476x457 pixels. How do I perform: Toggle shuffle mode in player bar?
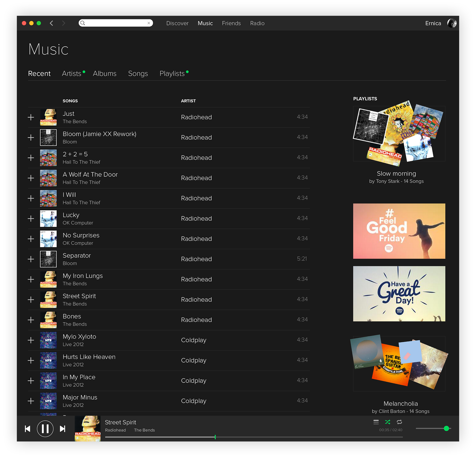pos(388,422)
